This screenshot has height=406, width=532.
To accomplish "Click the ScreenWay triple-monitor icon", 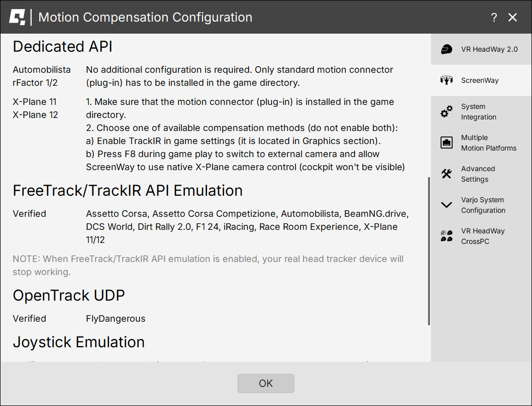I will tap(446, 80).
